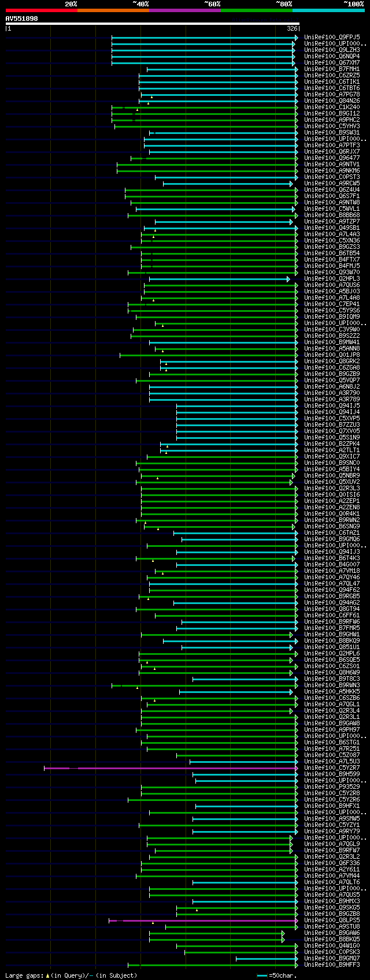
Task: Select the UniRef100_B9T8C3 label
Action: [x=332, y=679]
